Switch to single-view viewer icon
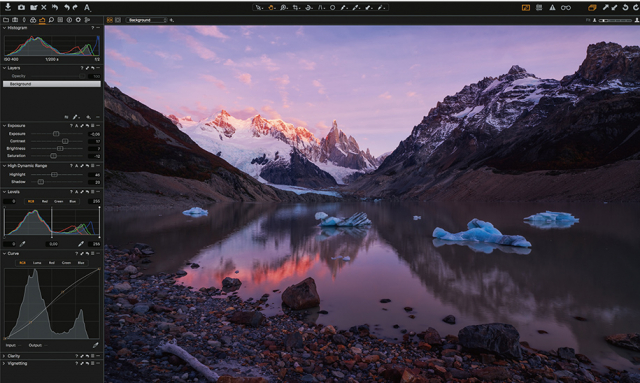 [x=118, y=20]
